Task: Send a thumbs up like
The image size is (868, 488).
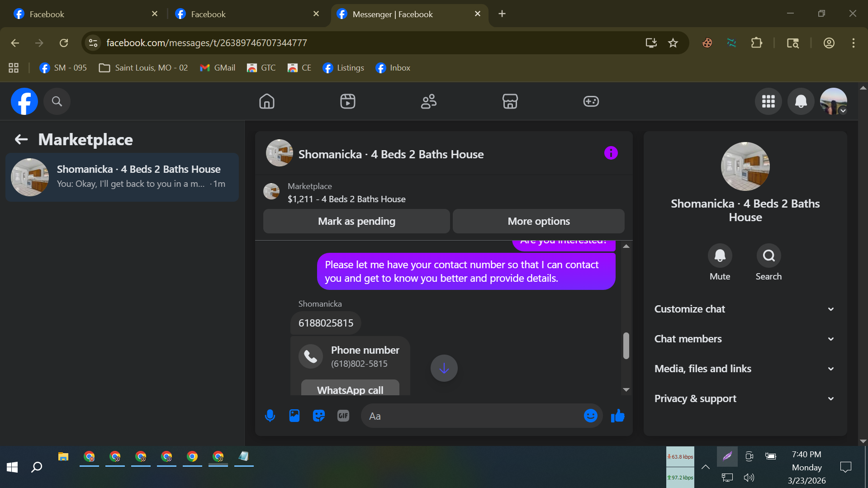Action: coord(618,416)
